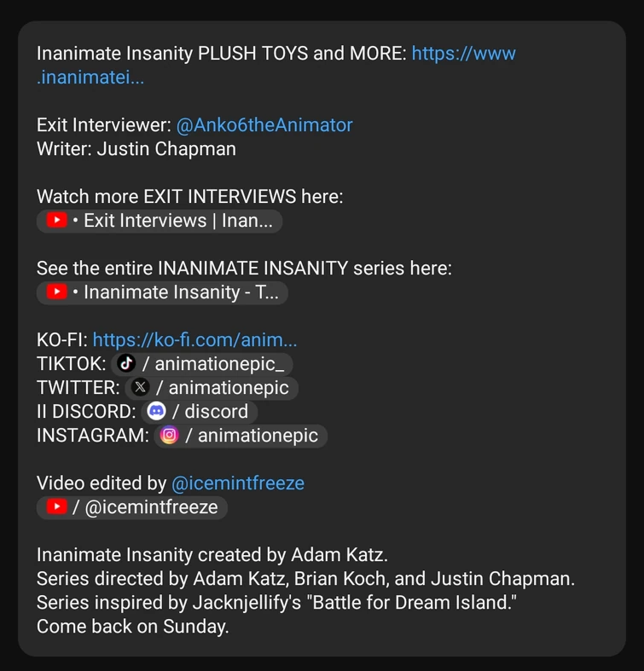Join the II Discord server link
The image size is (644, 671).
pyautogui.click(x=216, y=412)
